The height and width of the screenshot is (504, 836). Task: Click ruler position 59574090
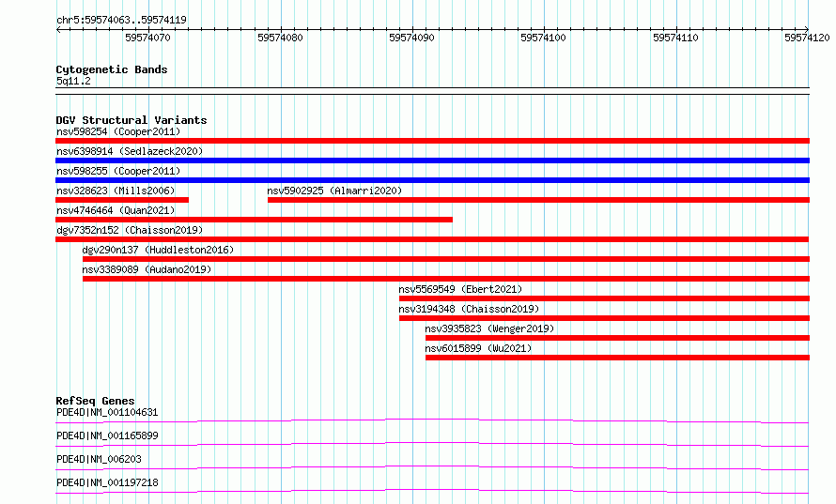[411, 38]
